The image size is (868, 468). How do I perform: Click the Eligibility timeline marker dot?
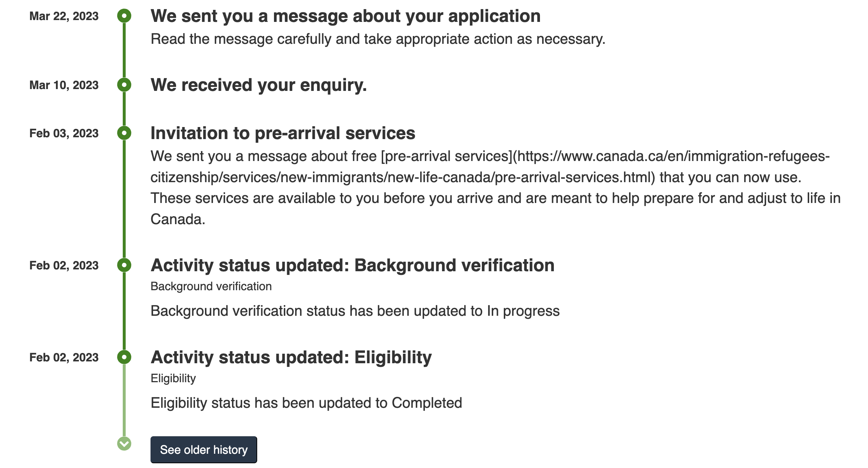124,357
